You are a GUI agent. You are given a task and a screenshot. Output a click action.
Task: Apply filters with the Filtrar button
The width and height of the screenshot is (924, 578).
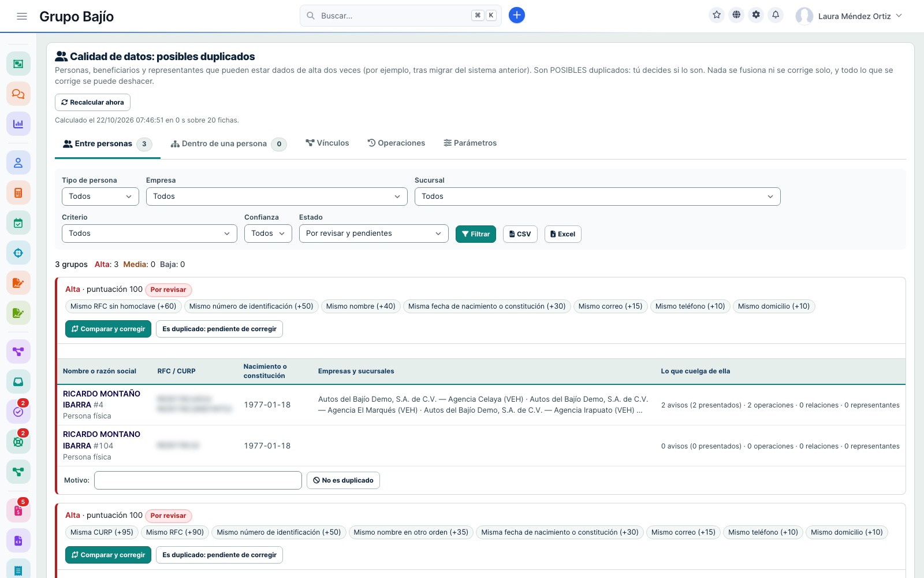(476, 234)
